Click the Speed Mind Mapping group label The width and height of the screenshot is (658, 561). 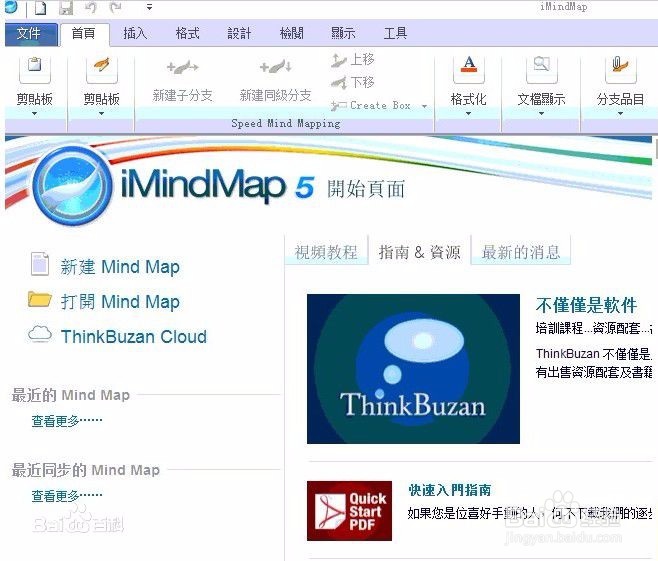click(286, 123)
